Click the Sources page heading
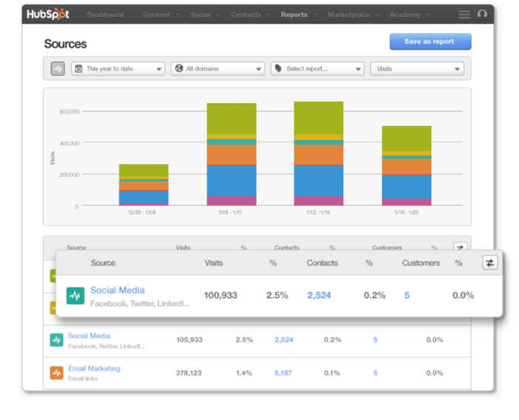Image resolution: width=519 pixels, height=420 pixels. 65,44
